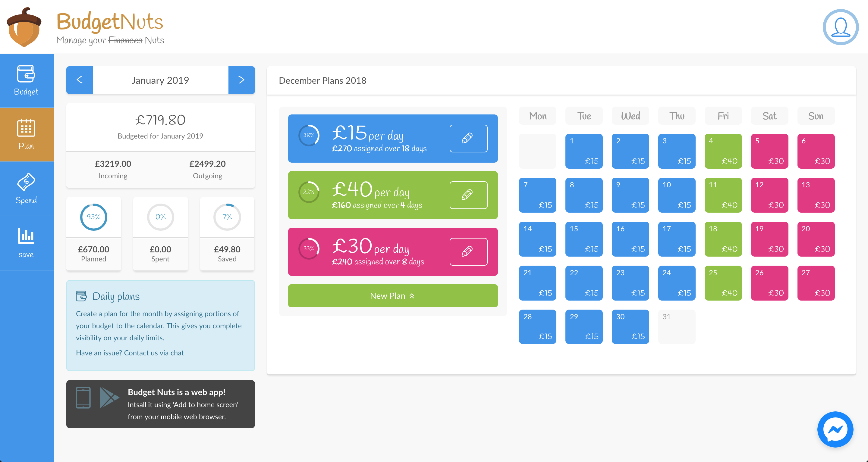Image resolution: width=868 pixels, height=462 pixels.
Task: Switch to the Spend sidebar tab
Action: [27, 189]
